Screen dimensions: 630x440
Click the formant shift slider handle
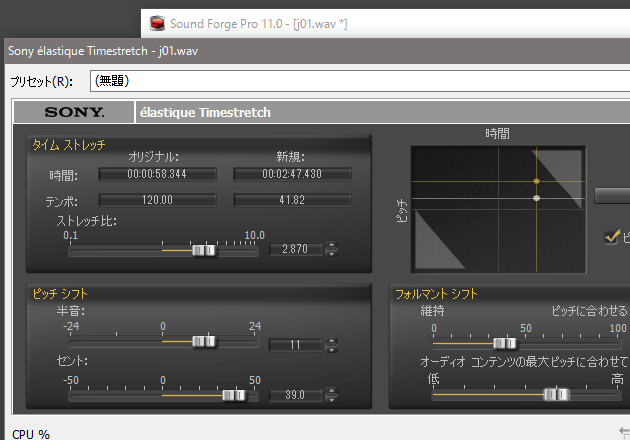coord(505,343)
